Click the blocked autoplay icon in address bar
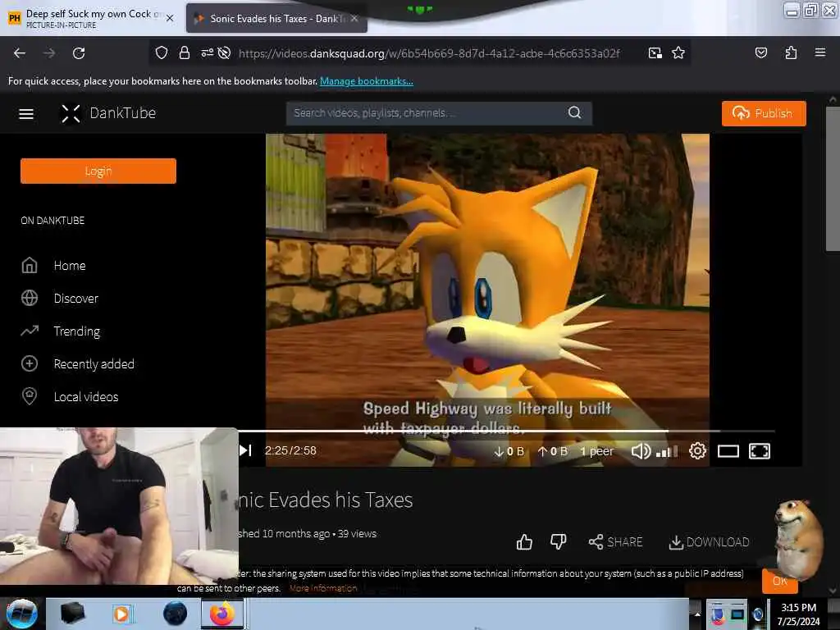 coord(225,53)
